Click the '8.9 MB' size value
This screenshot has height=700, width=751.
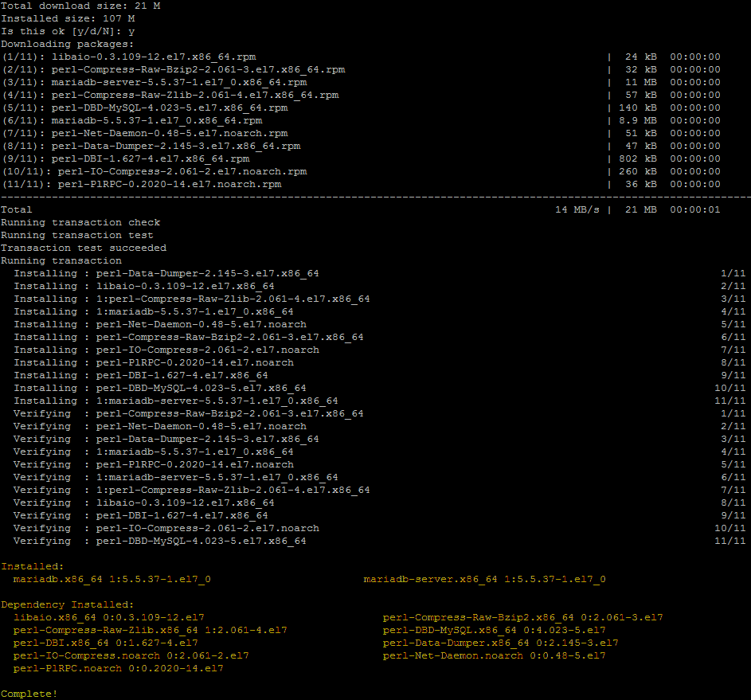637,121
